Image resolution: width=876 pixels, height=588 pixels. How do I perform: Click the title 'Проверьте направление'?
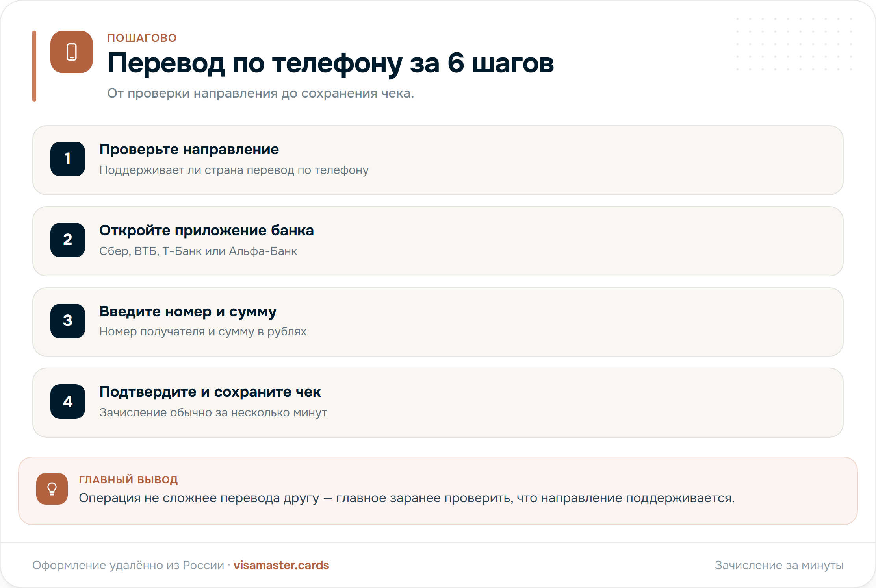(189, 150)
